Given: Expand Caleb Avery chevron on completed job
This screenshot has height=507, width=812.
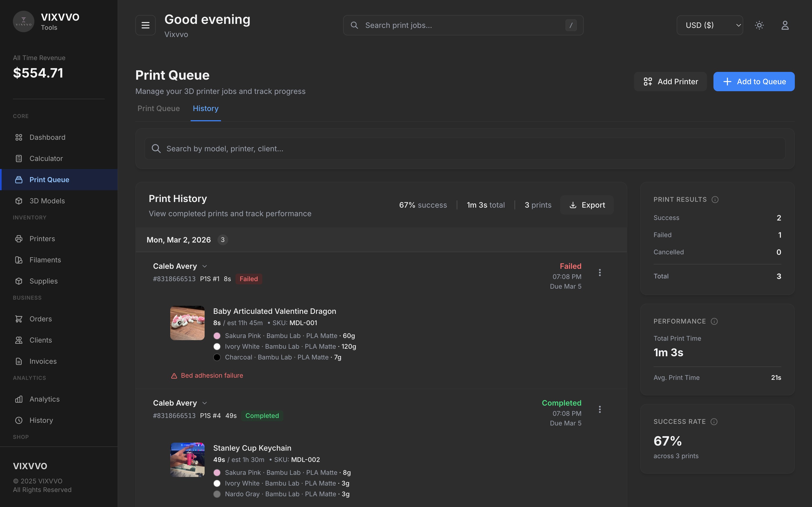Looking at the screenshot, I should tap(205, 403).
